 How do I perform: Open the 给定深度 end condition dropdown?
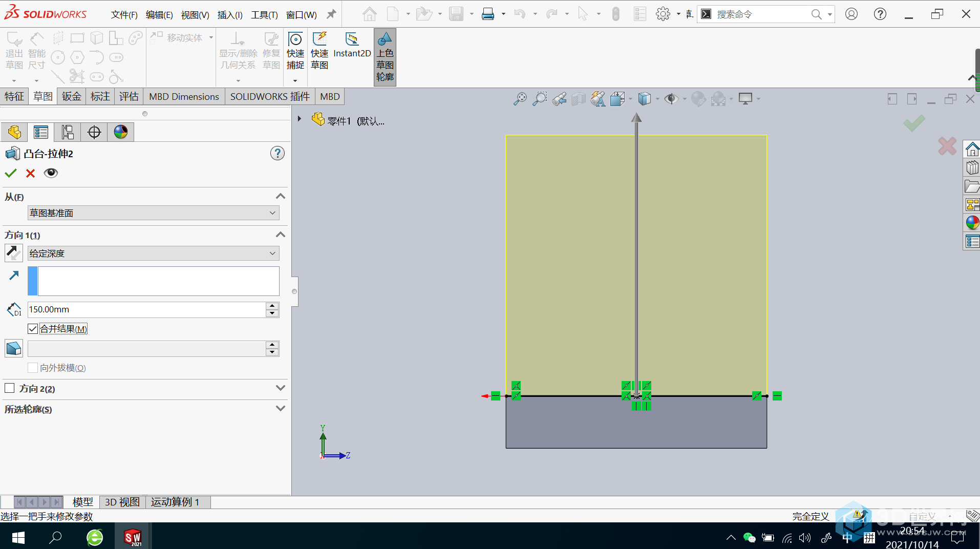click(153, 254)
